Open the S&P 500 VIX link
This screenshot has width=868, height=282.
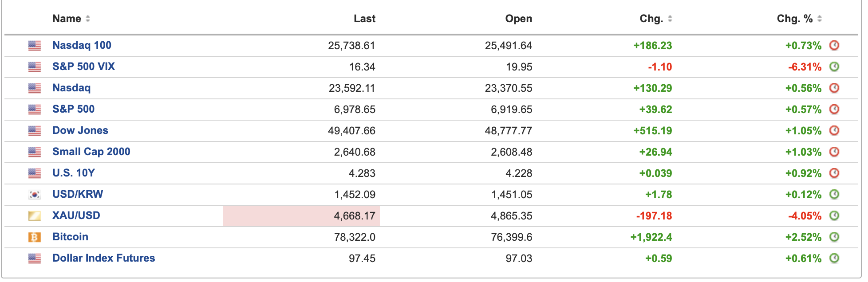pos(83,67)
